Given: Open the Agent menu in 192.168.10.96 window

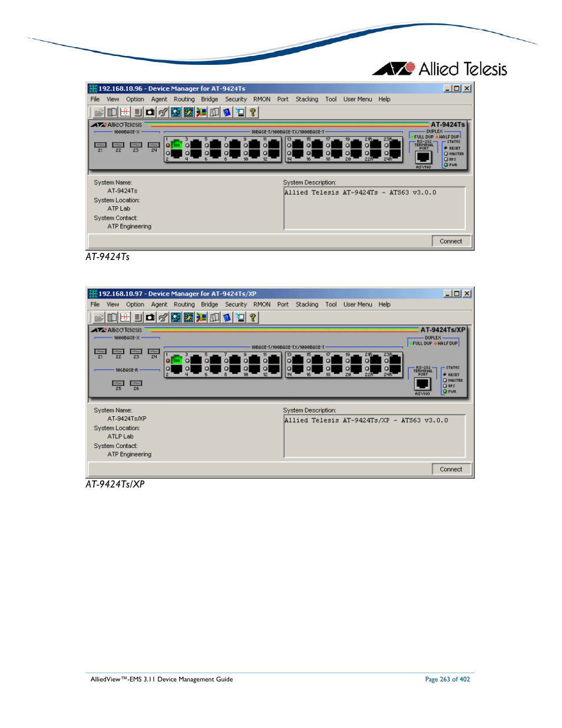Looking at the screenshot, I should [159, 99].
